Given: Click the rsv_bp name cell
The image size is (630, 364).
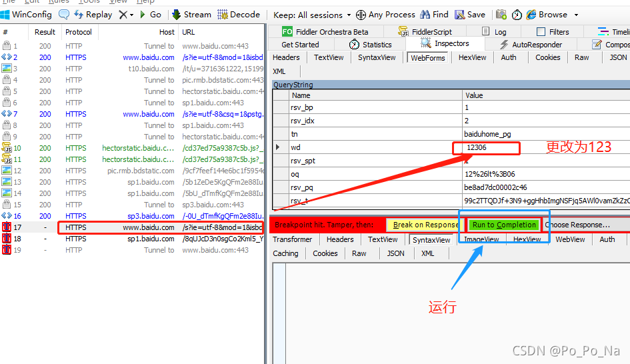Looking at the screenshot, I should point(375,107).
